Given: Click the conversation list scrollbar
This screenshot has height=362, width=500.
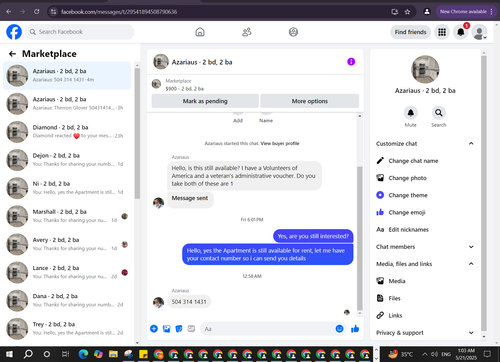Looking at the screenshot, I should 137,133.
